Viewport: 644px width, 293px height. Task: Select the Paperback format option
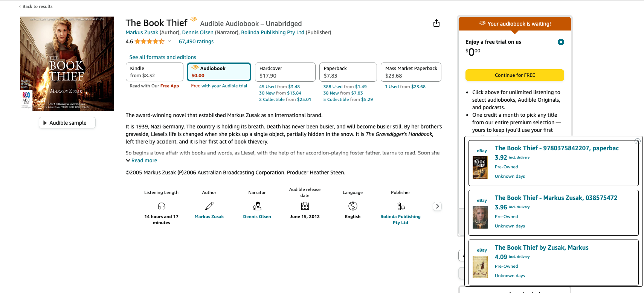348,72
